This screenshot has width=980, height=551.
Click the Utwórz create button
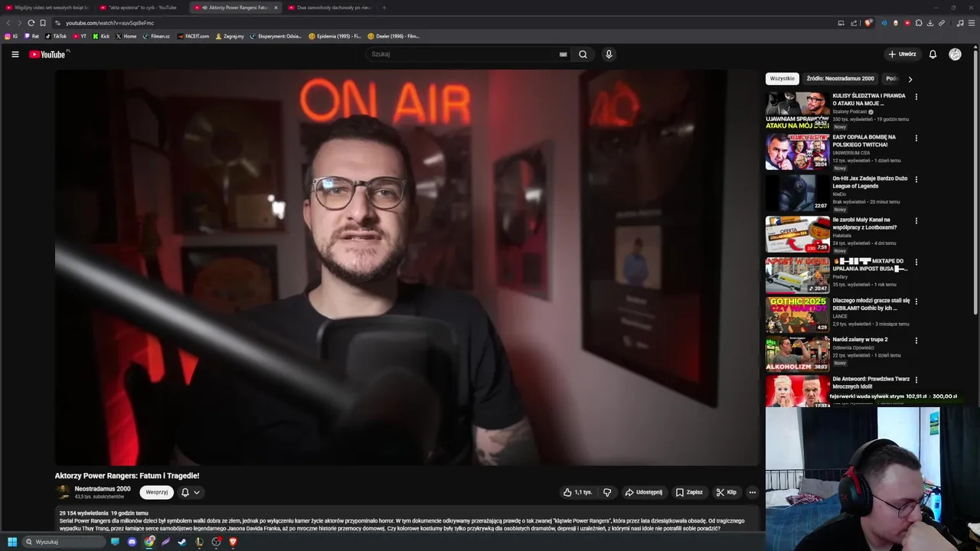(x=902, y=54)
